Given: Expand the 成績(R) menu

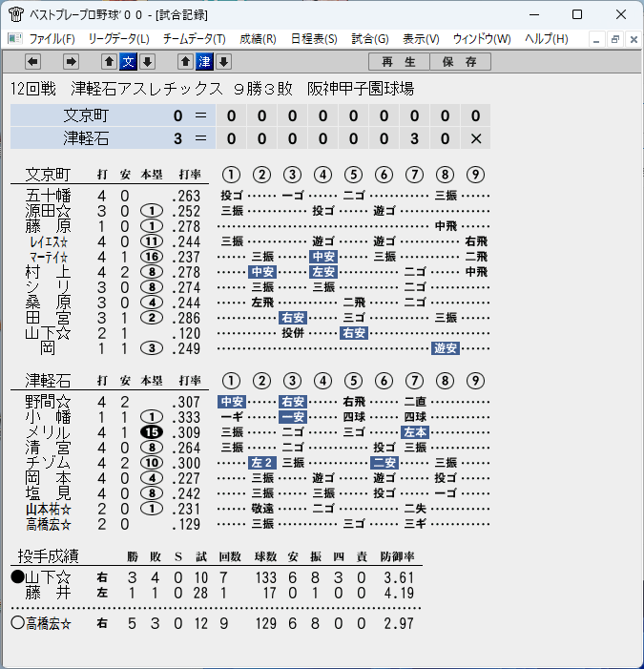Looking at the screenshot, I should [x=258, y=39].
